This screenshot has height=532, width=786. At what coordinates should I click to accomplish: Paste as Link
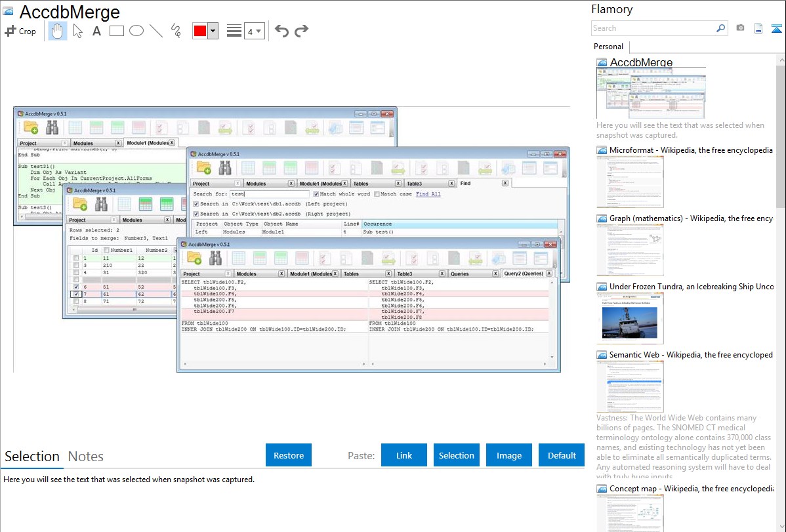(x=404, y=455)
